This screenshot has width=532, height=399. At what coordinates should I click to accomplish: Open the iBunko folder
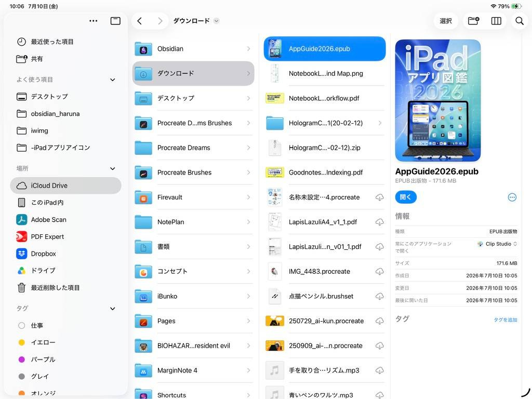(x=193, y=296)
